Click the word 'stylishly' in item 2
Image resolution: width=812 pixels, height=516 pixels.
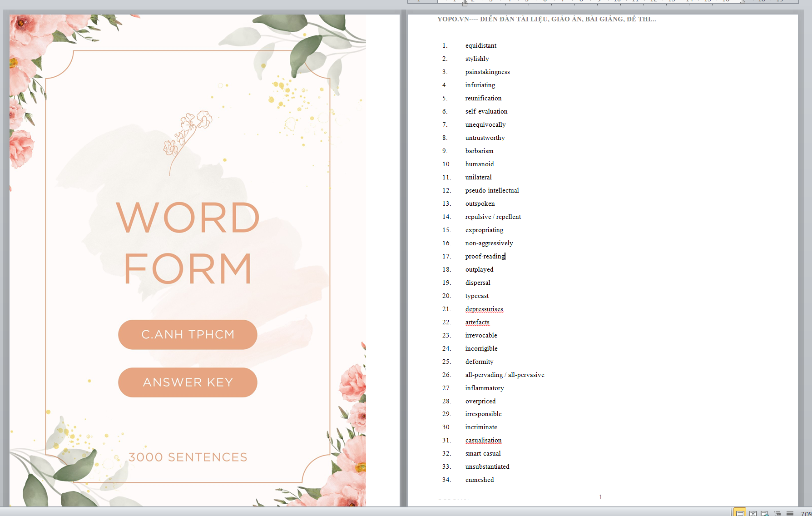[x=477, y=59]
